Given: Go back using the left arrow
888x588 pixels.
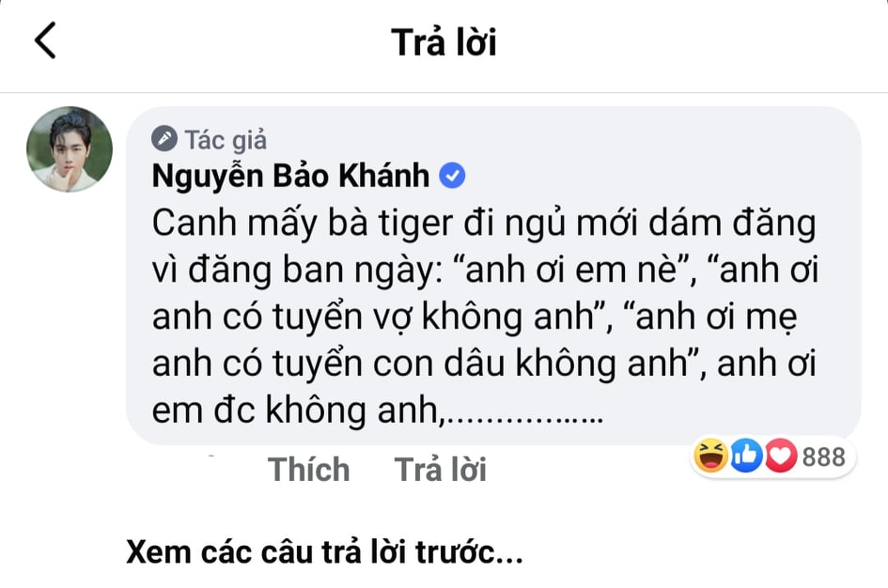Looking at the screenshot, I should 45,40.
